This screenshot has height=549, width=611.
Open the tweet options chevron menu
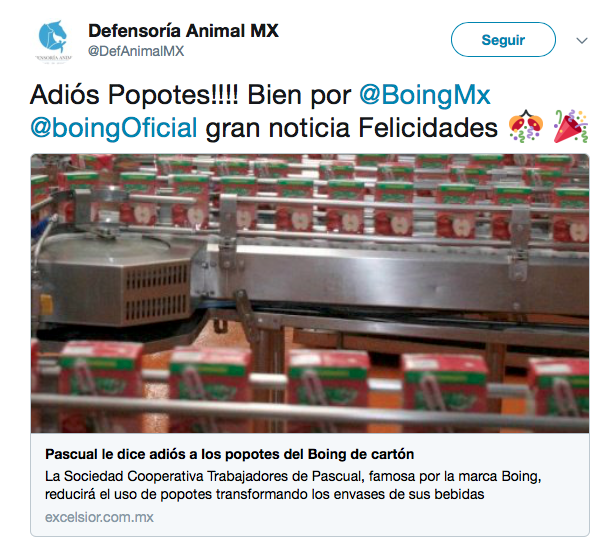(582, 41)
